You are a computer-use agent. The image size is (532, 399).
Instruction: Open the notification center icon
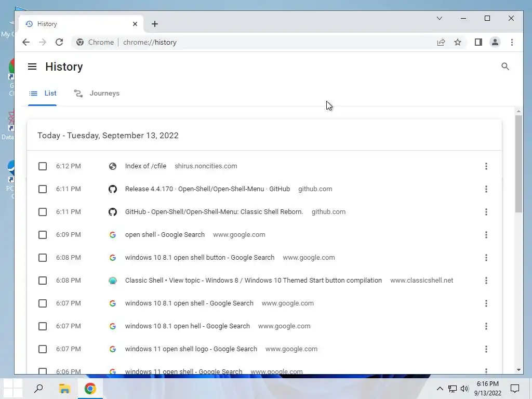click(x=515, y=389)
